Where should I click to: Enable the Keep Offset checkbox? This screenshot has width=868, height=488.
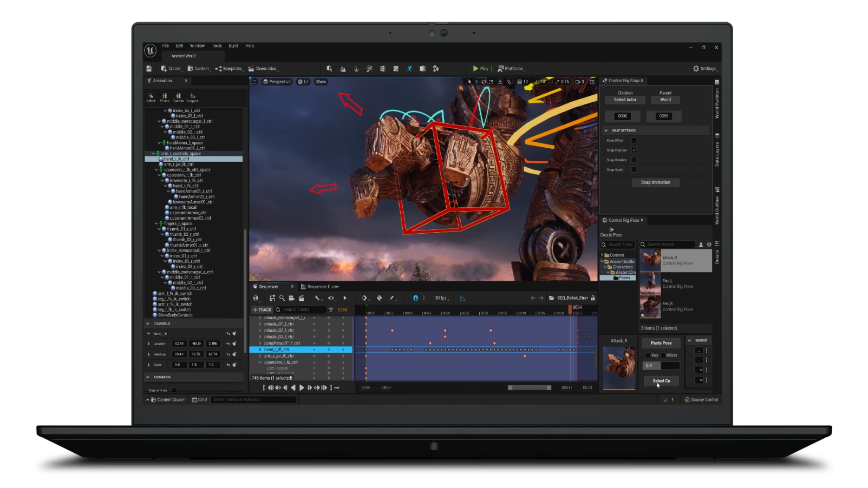click(634, 141)
